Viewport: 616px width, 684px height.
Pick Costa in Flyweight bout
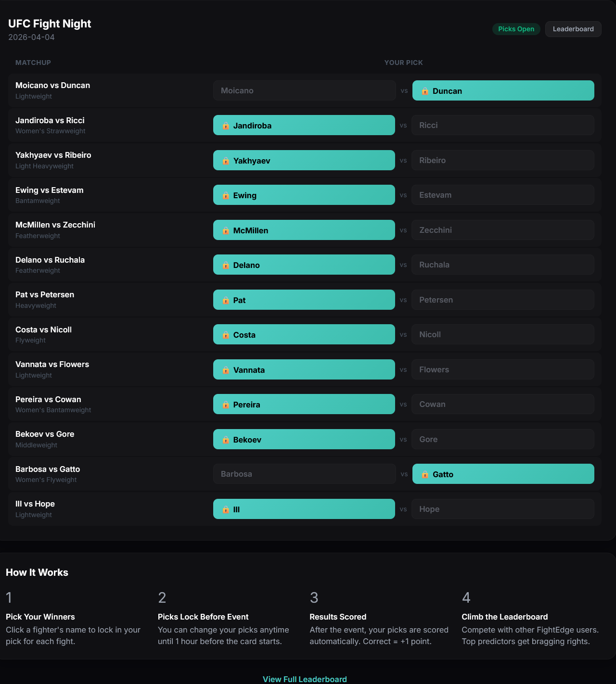click(x=304, y=334)
